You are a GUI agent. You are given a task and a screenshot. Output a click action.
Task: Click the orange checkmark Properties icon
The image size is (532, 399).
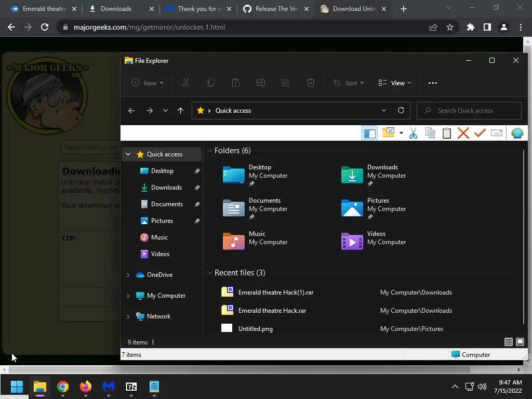coord(480,133)
